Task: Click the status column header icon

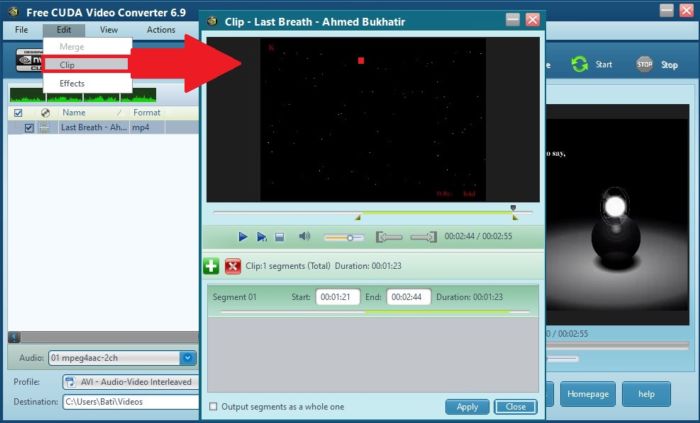Action: point(45,113)
